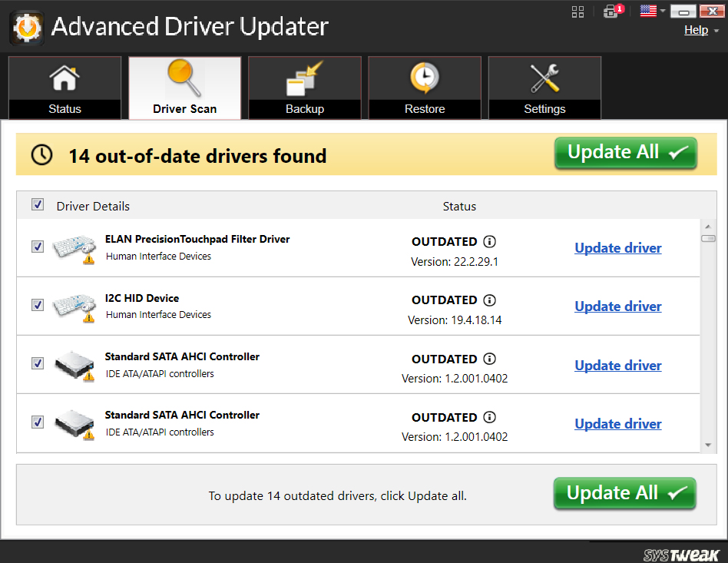Switch to the Status tab
728x563 pixels.
(x=65, y=88)
